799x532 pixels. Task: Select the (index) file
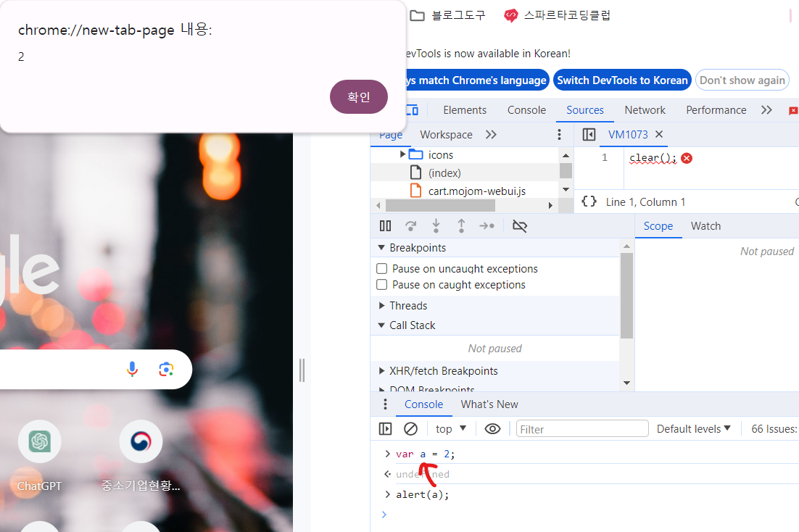tap(444, 173)
